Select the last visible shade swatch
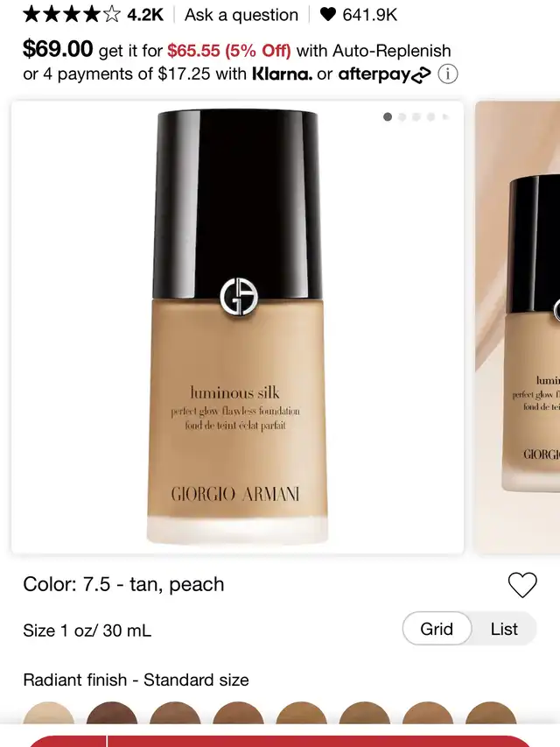The image size is (560, 747). point(491,713)
